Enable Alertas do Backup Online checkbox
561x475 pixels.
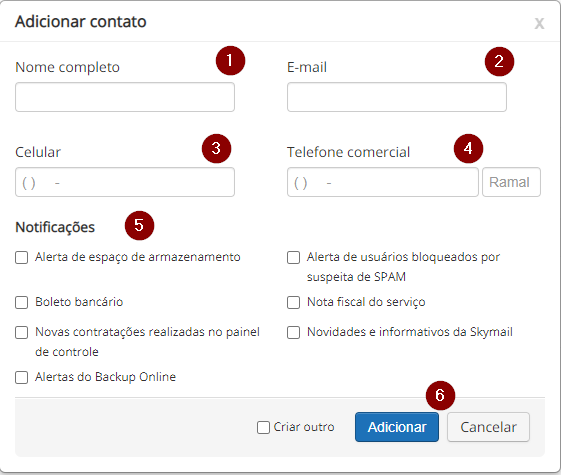(x=21, y=377)
